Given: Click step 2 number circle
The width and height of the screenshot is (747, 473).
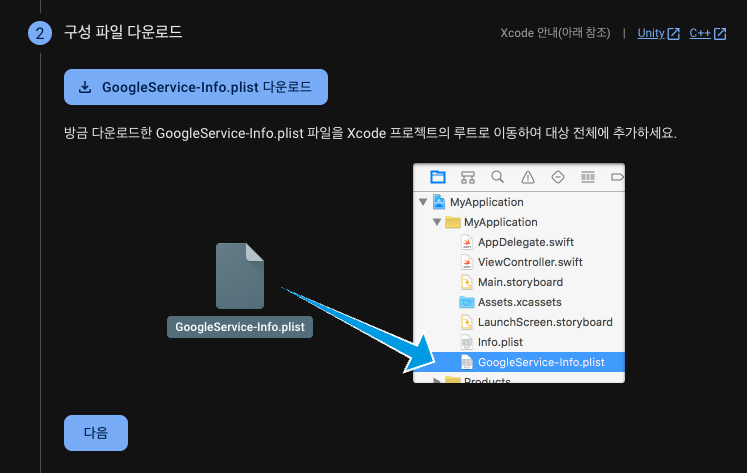Looking at the screenshot, I should point(40,33).
